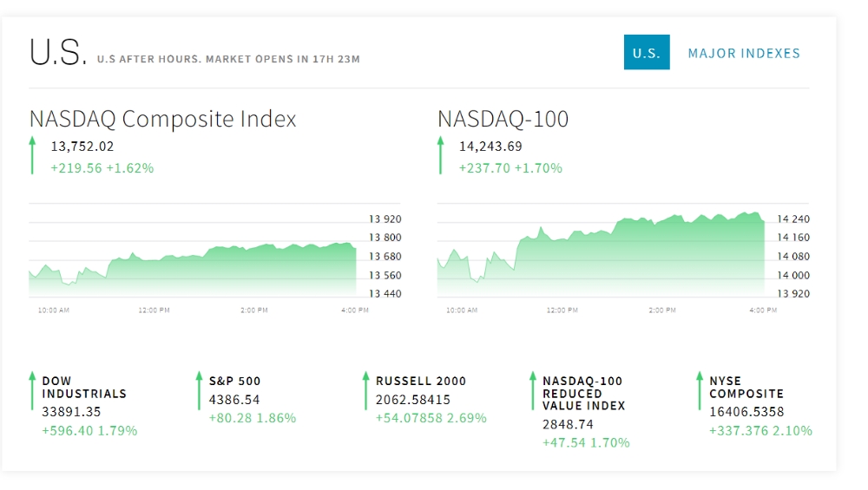
Task: Switch to the MAJOR INDEXES tab
Action: tap(744, 53)
